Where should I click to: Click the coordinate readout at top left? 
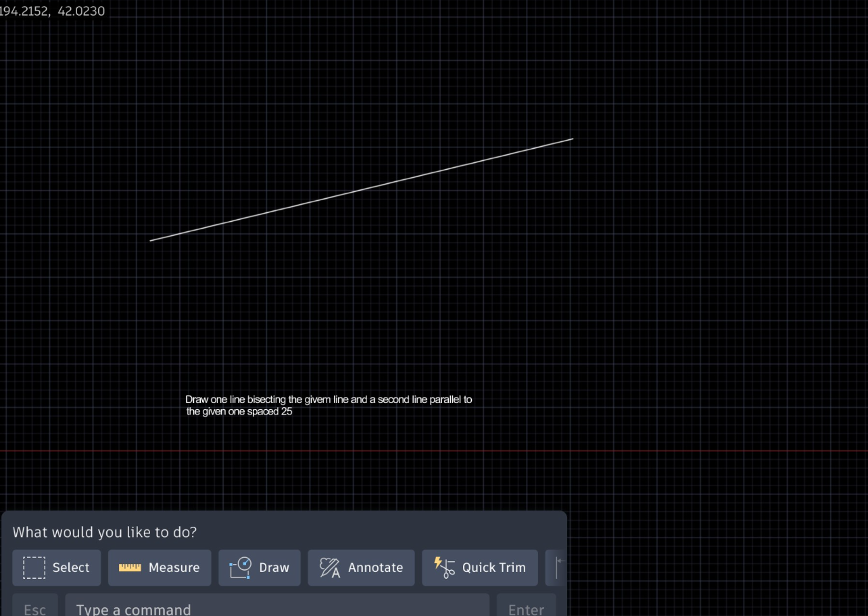point(52,11)
